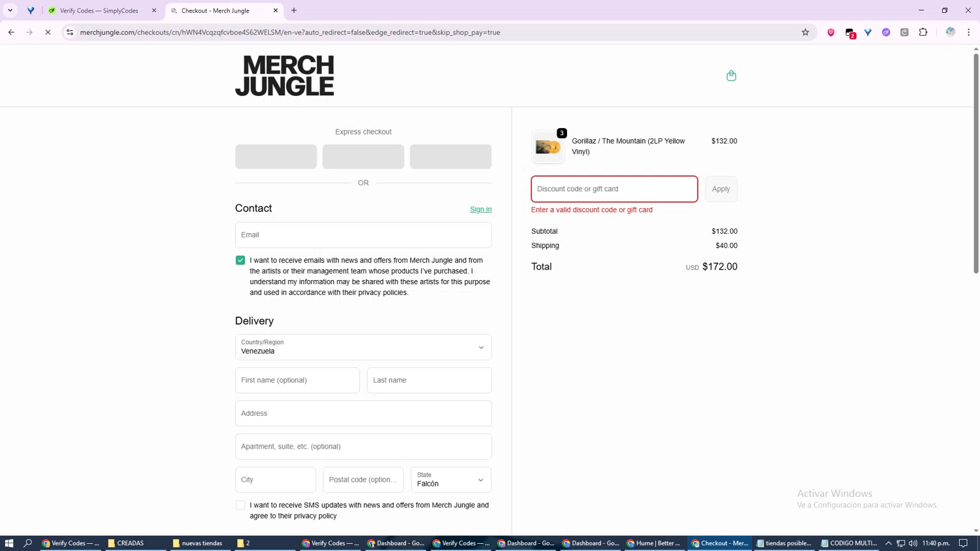Image resolution: width=980 pixels, height=551 pixels.
Task: Open the Windows Start menu
Action: (9, 543)
